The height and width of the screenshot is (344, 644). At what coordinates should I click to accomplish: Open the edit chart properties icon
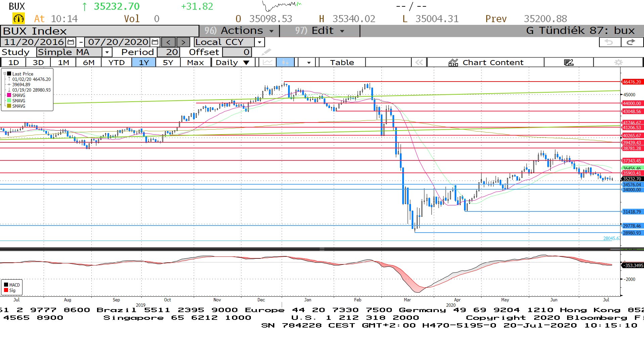[x=568, y=62]
